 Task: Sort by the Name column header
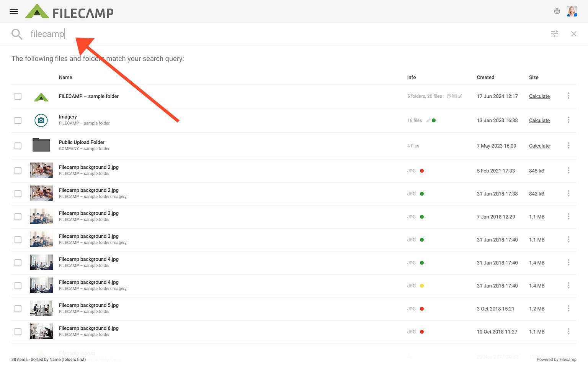[x=65, y=77]
